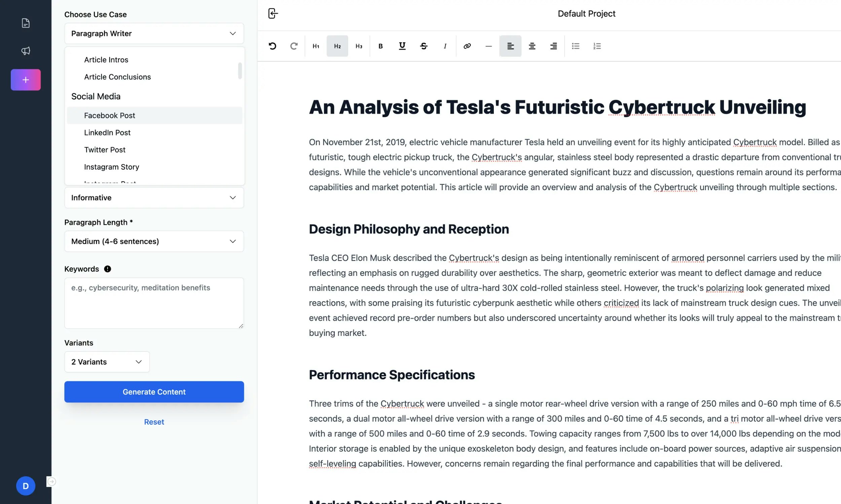This screenshot has width=841, height=504.
Task: Open the Paragraph Writer use case dropdown
Action: click(154, 33)
